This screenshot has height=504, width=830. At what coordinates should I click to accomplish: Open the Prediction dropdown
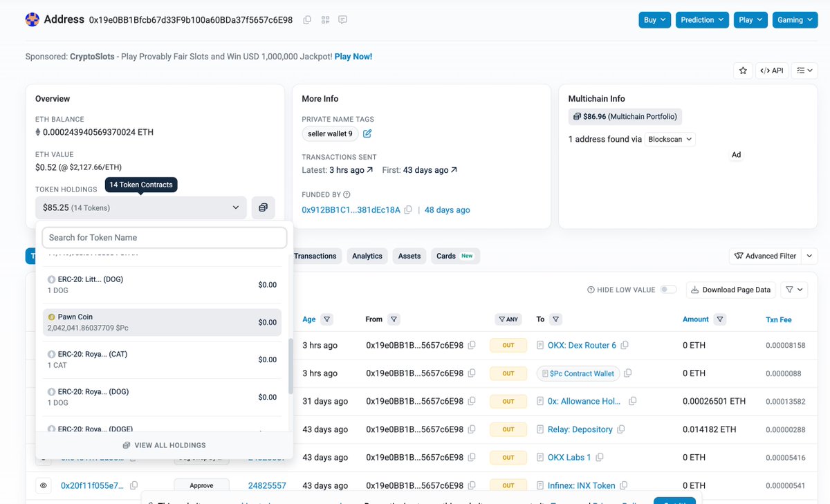click(x=702, y=20)
